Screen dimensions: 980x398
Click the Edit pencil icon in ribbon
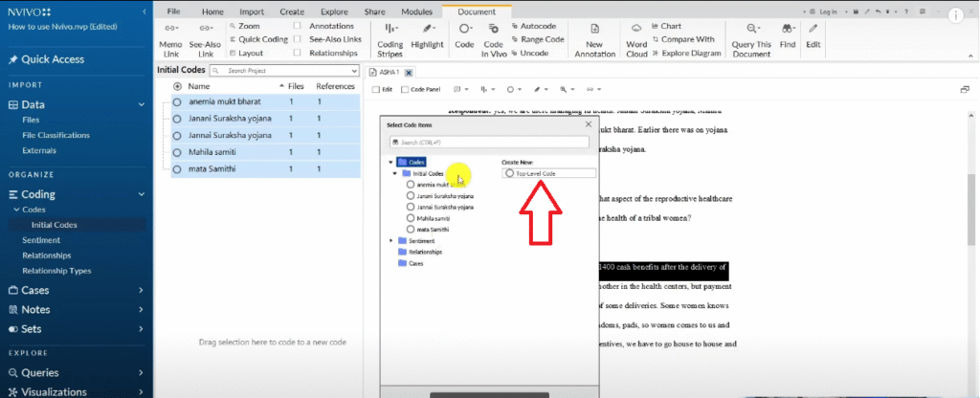(x=813, y=28)
